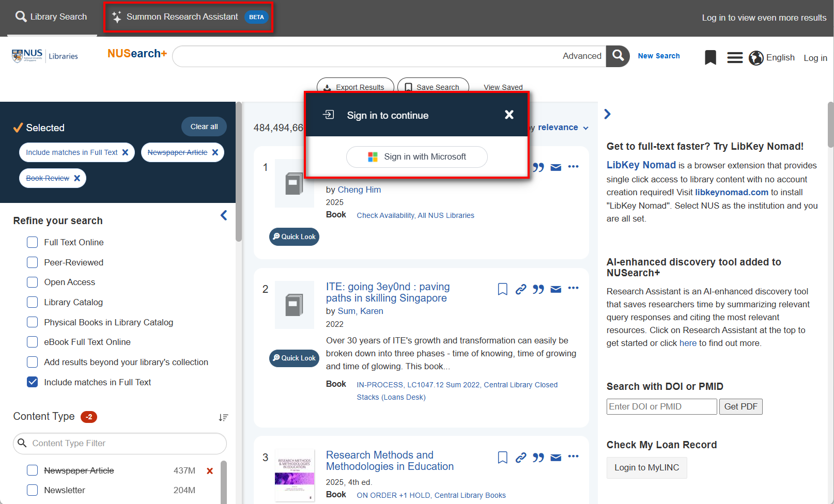The width and height of the screenshot is (834, 504).
Task: Open more options for ITE: going 3ey0nd
Action: (x=574, y=288)
